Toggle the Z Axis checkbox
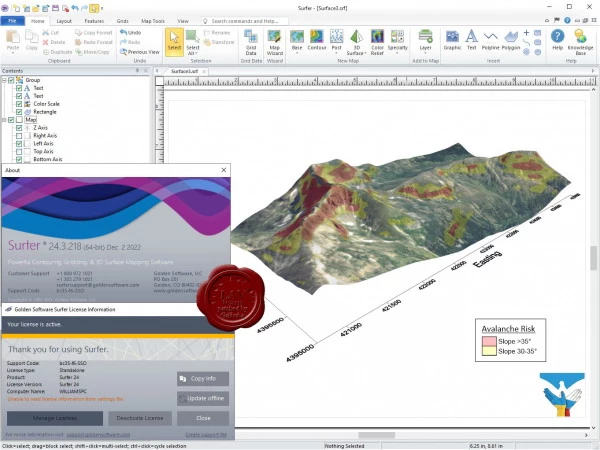Image resolution: width=600 pixels, height=450 pixels. [x=19, y=128]
